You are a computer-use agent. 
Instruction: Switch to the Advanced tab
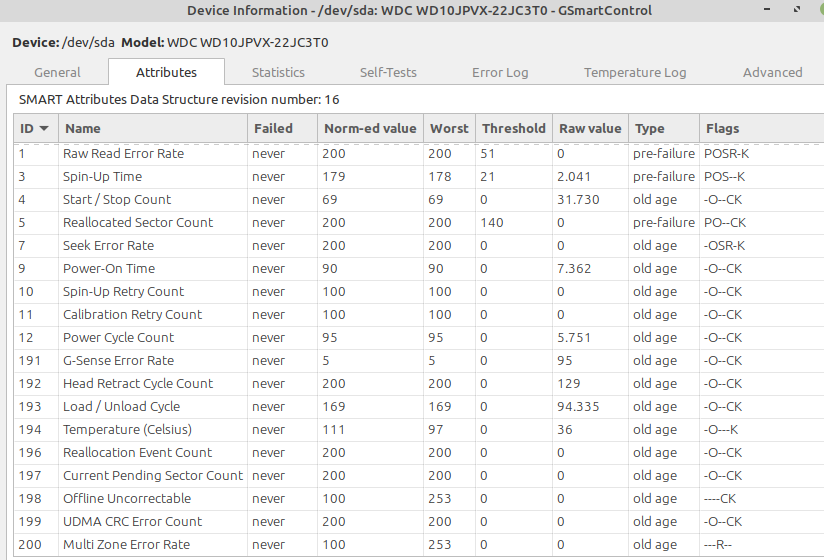(x=772, y=72)
